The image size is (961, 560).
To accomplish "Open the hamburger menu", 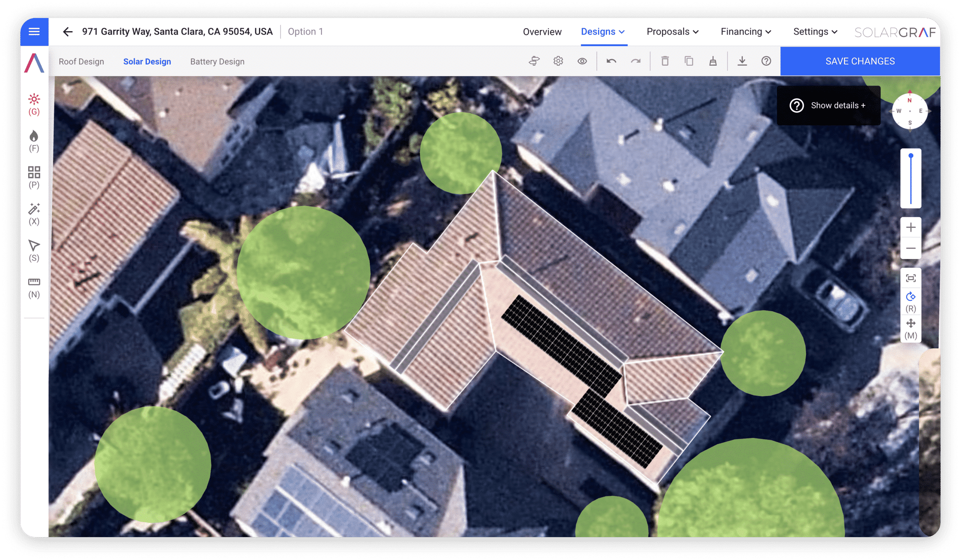I will 34,32.
